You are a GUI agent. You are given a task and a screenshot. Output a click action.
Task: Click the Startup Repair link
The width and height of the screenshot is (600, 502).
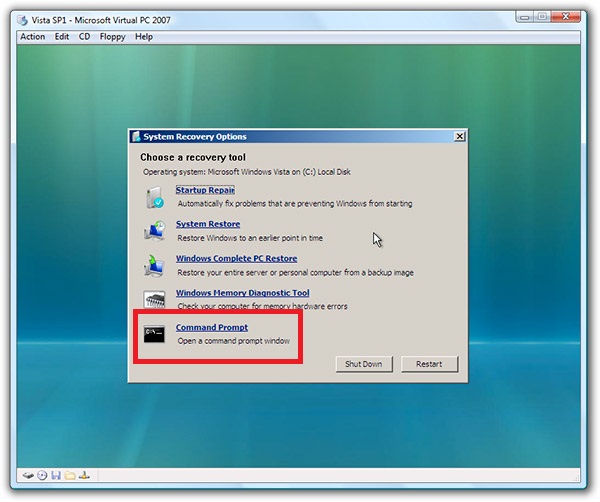click(205, 190)
